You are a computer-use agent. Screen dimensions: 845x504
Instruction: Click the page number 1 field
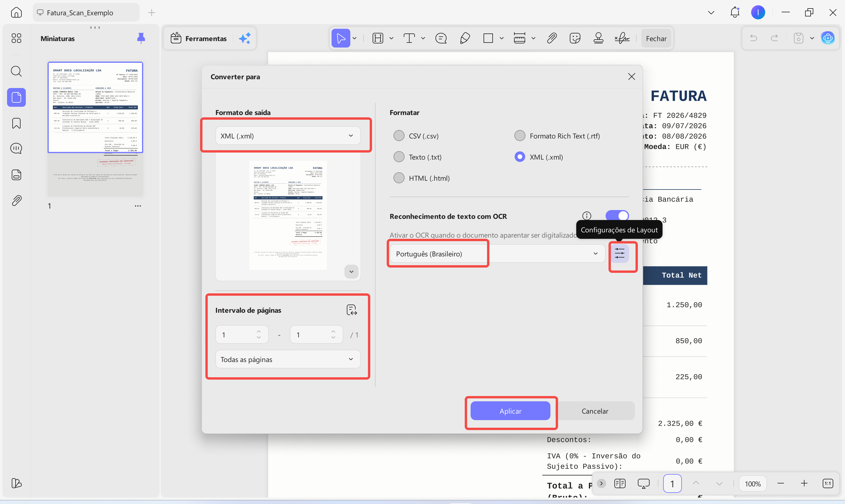click(672, 484)
